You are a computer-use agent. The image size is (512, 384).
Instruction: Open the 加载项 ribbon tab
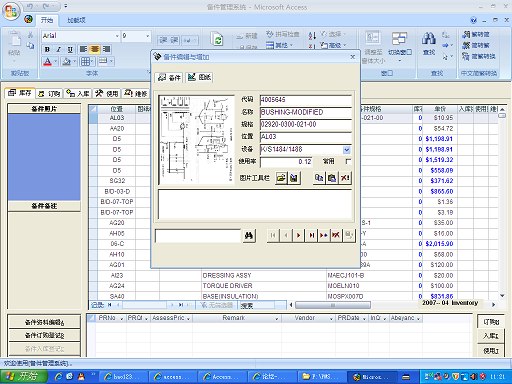pos(76,20)
